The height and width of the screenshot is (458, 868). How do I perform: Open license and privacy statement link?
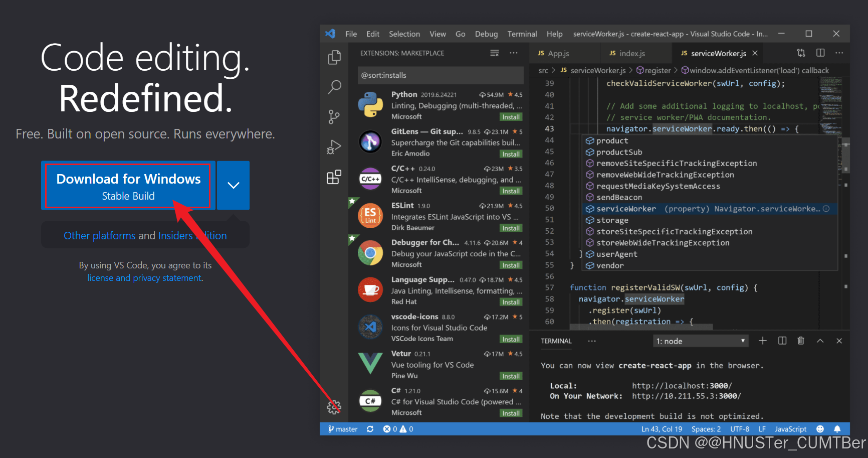[144, 278]
